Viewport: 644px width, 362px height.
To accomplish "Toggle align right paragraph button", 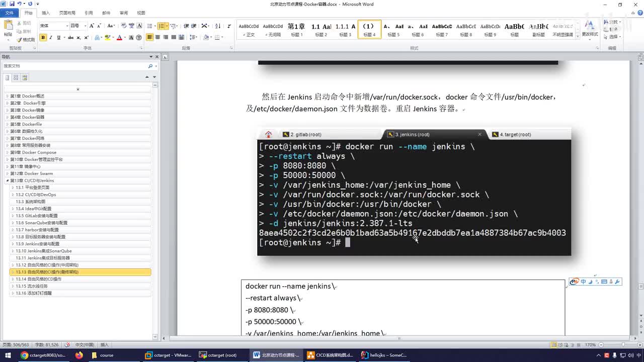I will pos(166,38).
